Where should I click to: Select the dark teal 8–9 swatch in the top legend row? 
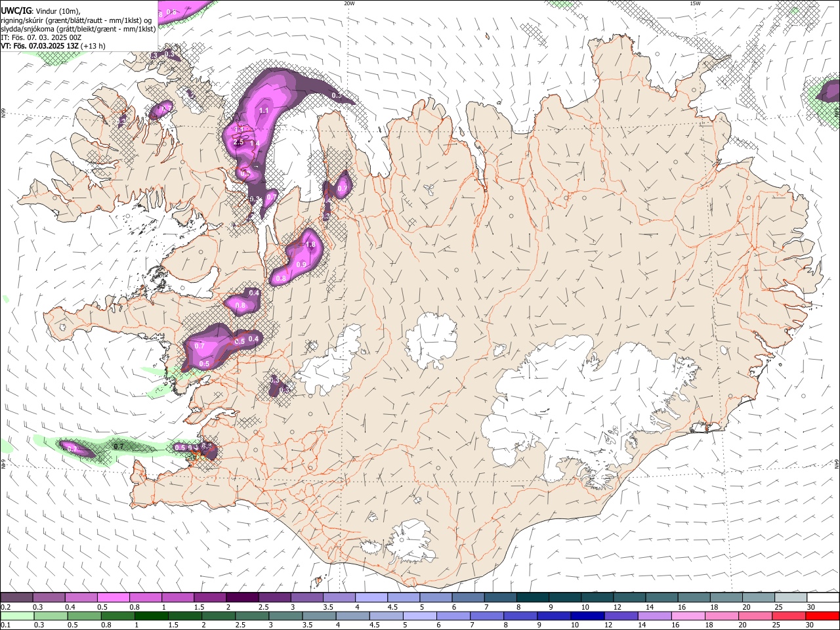coord(533,598)
